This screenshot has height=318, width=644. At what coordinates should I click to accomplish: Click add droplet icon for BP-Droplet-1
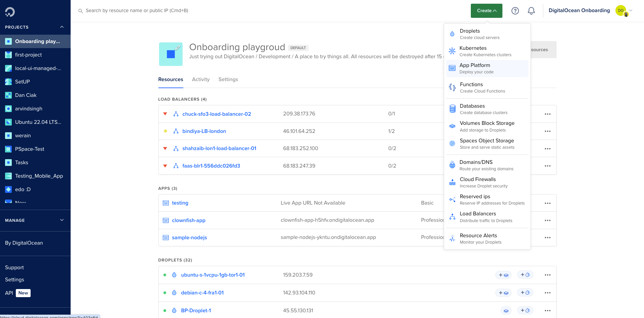coord(525,311)
